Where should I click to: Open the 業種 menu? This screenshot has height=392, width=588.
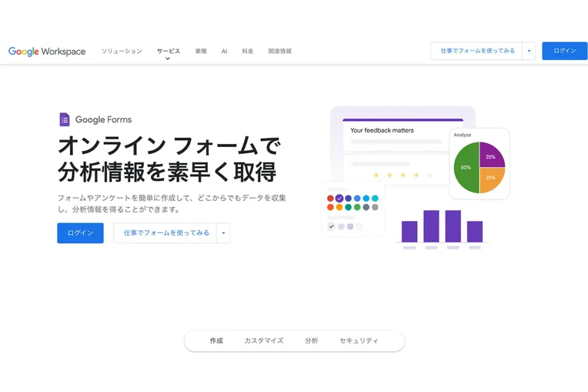[x=201, y=51]
